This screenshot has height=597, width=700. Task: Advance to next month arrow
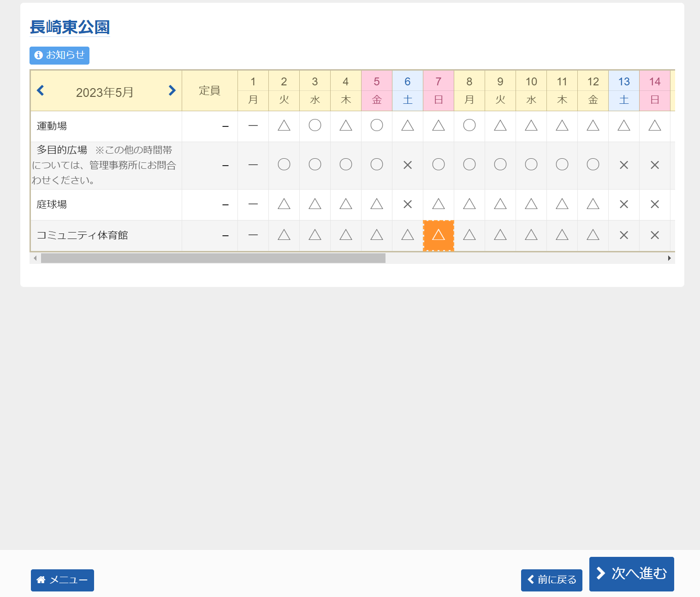click(172, 90)
